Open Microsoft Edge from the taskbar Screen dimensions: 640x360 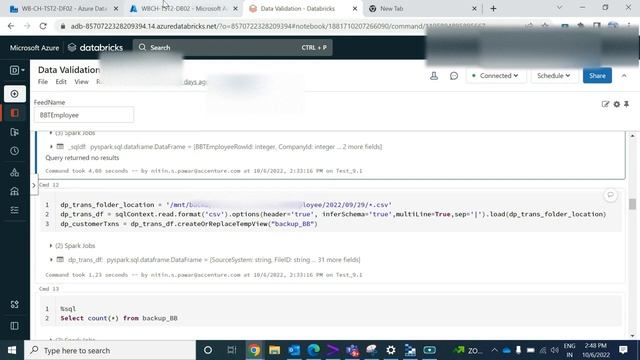point(313,350)
